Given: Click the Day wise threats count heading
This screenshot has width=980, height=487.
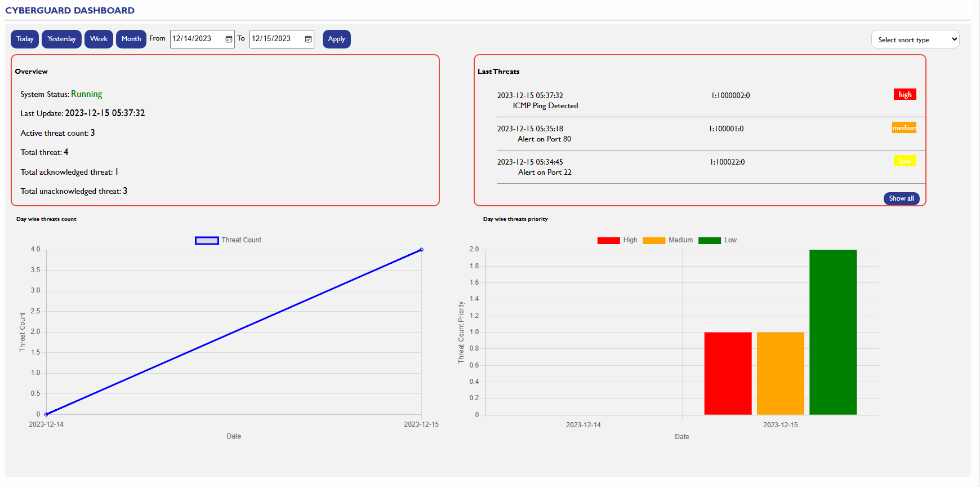Looking at the screenshot, I should click(46, 219).
